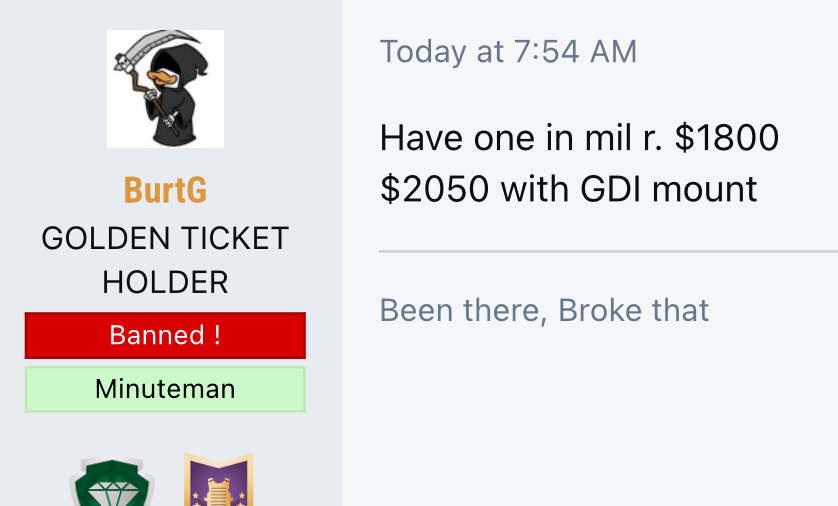Screen dimensions: 838x506
Task: Open BurtG's grim reaper duck avatar
Action: [165, 89]
